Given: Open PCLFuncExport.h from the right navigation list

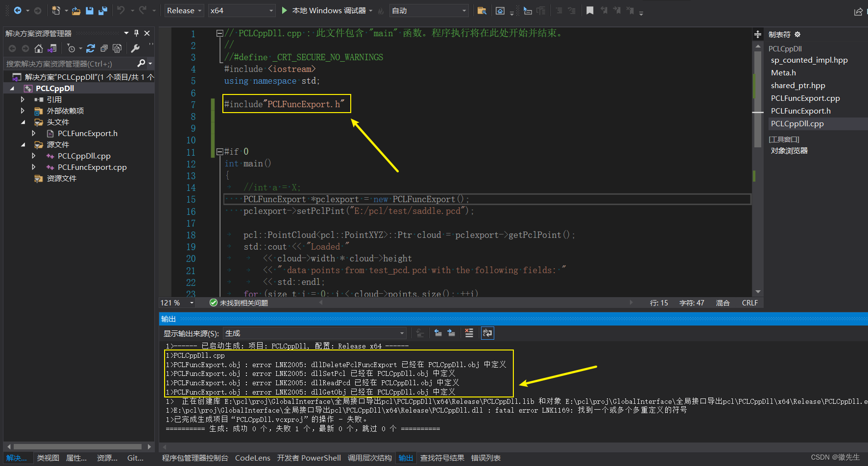Looking at the screenshot, I should coord(800,111).
